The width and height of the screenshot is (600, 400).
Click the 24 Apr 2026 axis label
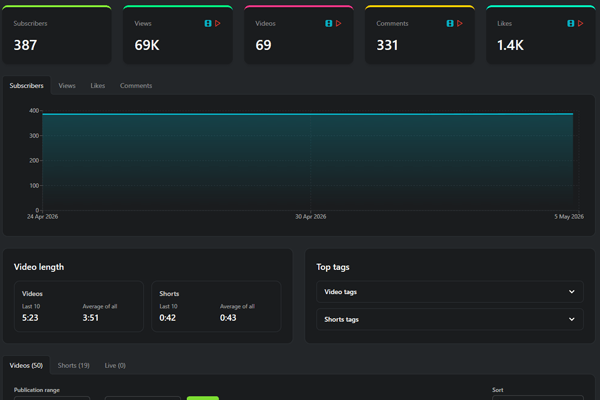(42, 217)
